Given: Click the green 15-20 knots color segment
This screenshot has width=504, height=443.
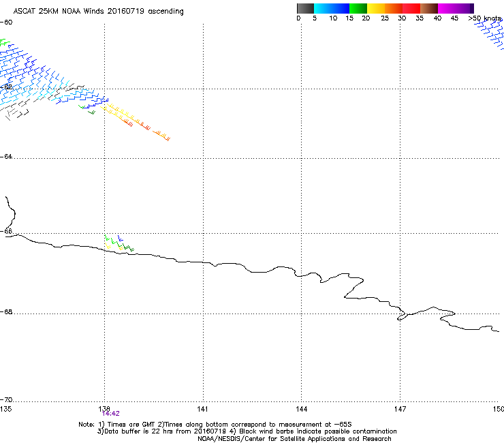Looking at the screenshot, I should click(x=358, y=8).
